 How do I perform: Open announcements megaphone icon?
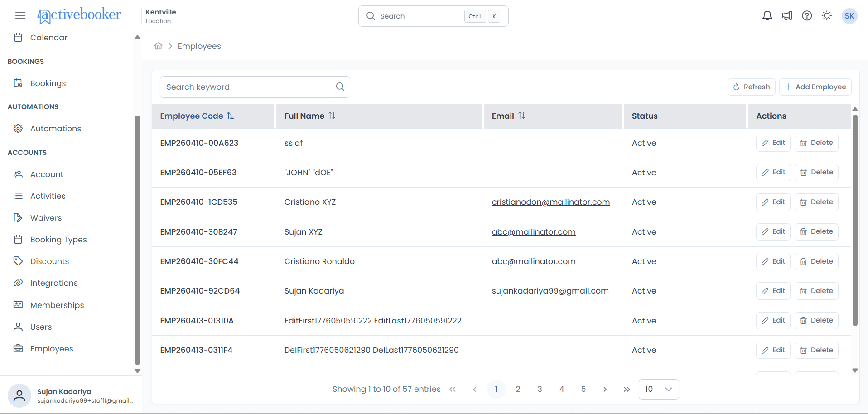tap(787, 16)
